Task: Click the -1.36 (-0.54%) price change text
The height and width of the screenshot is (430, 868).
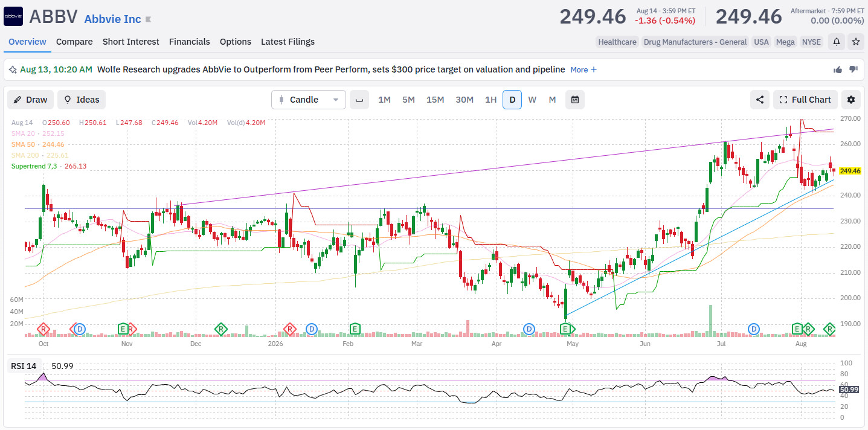Action: click(665, 21)
